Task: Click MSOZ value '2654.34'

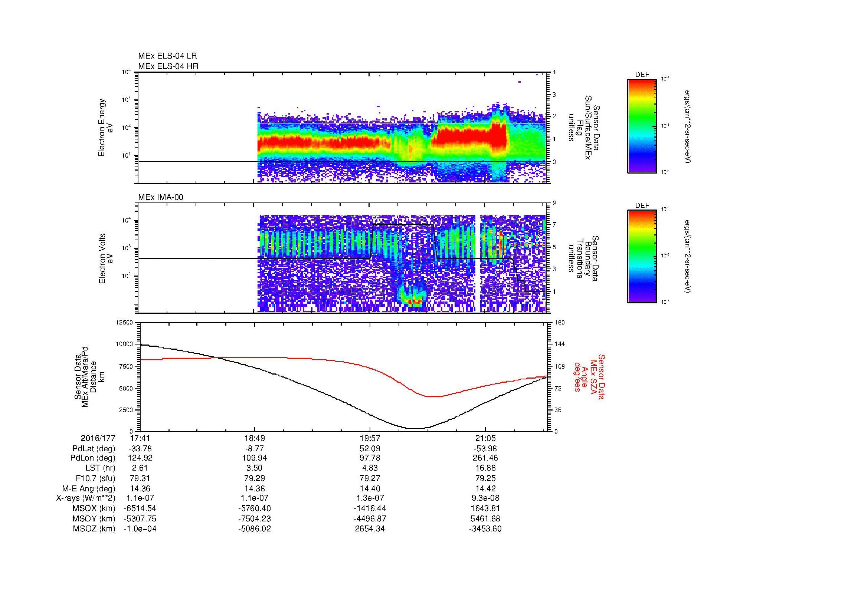Action: click(370, 529)
